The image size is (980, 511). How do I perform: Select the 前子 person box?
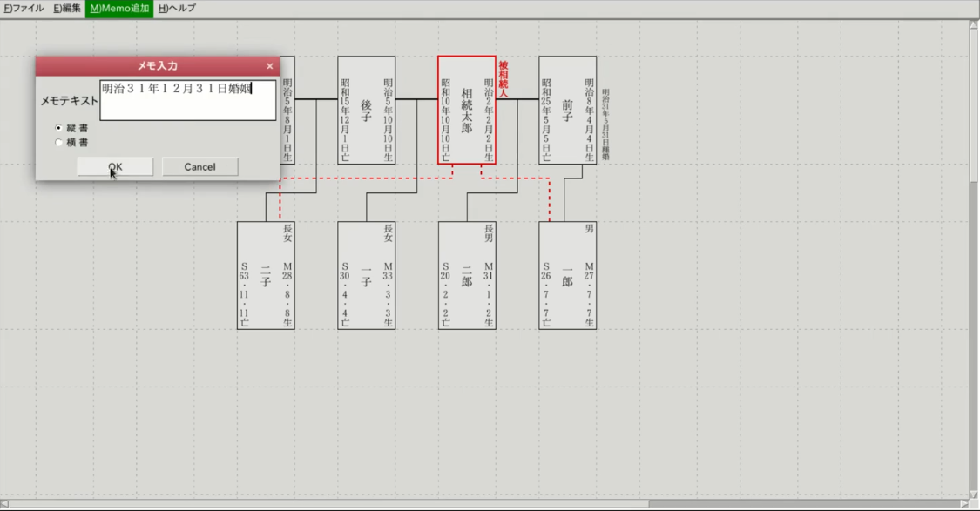coord(567,110)
